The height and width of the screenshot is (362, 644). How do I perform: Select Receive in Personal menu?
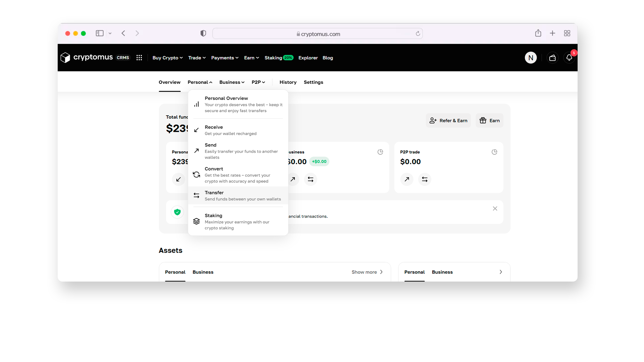(238, 130)
